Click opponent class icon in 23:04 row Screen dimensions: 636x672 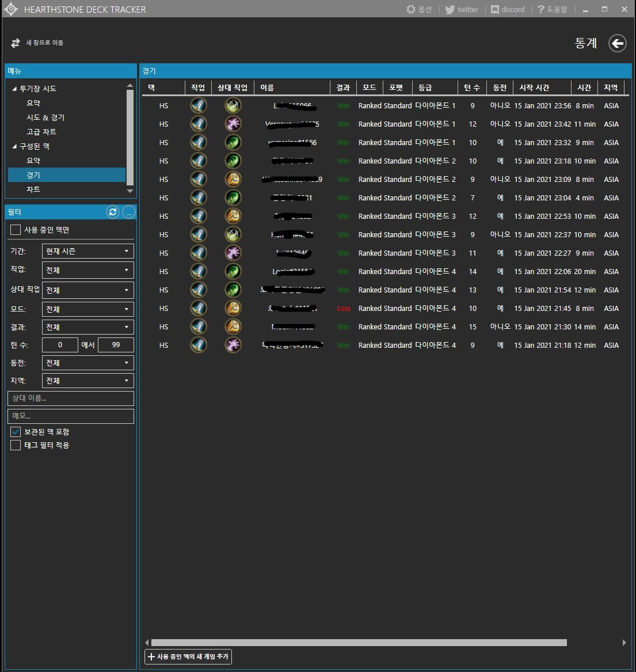233,198
